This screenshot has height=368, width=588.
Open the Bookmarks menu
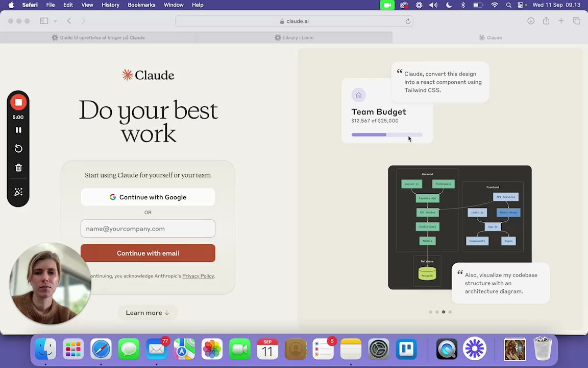(x=141, y=5)
